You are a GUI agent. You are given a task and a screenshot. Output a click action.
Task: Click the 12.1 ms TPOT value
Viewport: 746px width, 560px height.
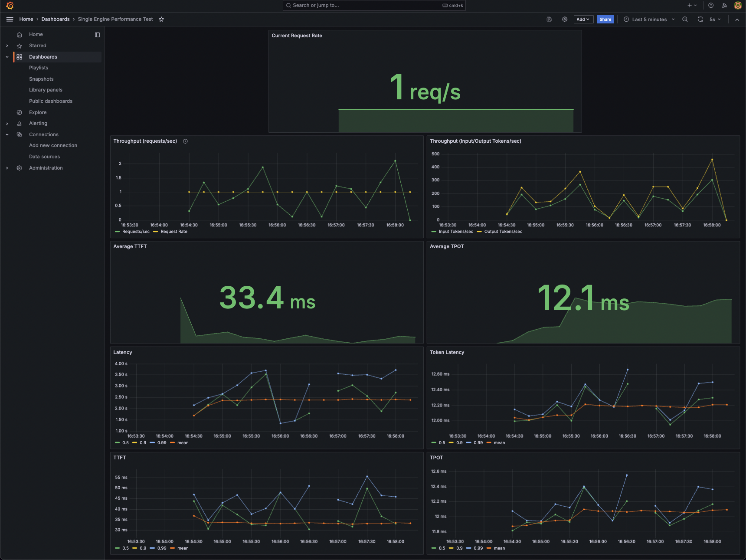tap(583, 298)
